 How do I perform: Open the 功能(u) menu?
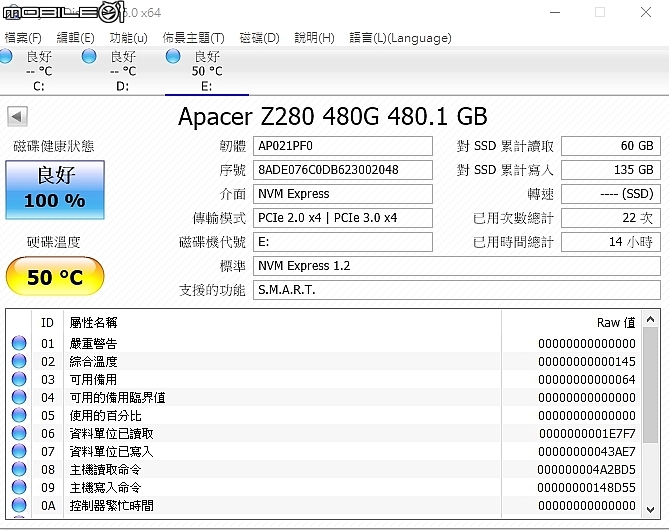coord(128,38)
